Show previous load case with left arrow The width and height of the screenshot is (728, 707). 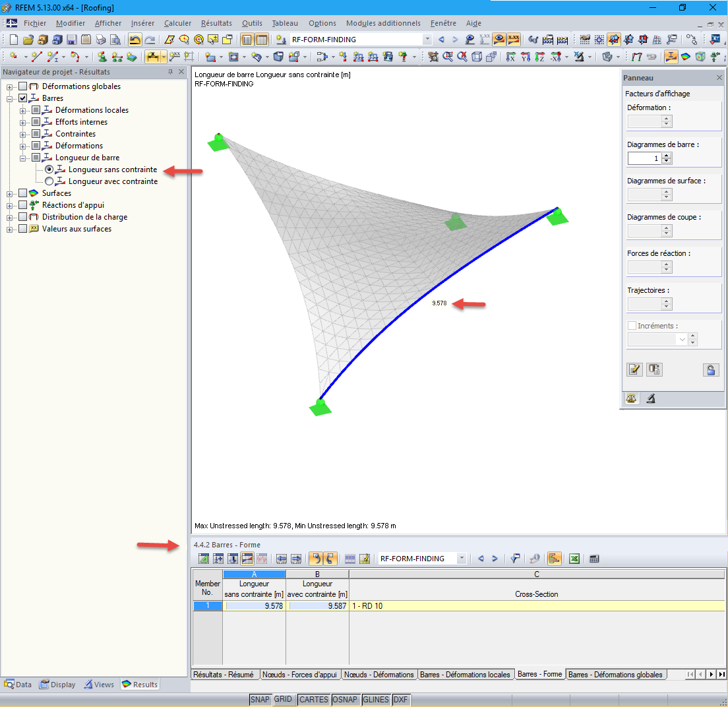pyautogui.click(x=441, y=40)
